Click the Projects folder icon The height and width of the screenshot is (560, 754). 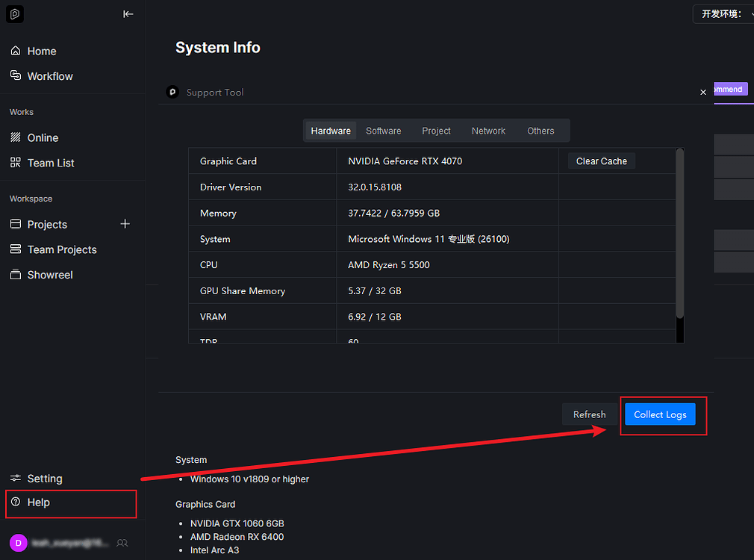click(16, 224)
